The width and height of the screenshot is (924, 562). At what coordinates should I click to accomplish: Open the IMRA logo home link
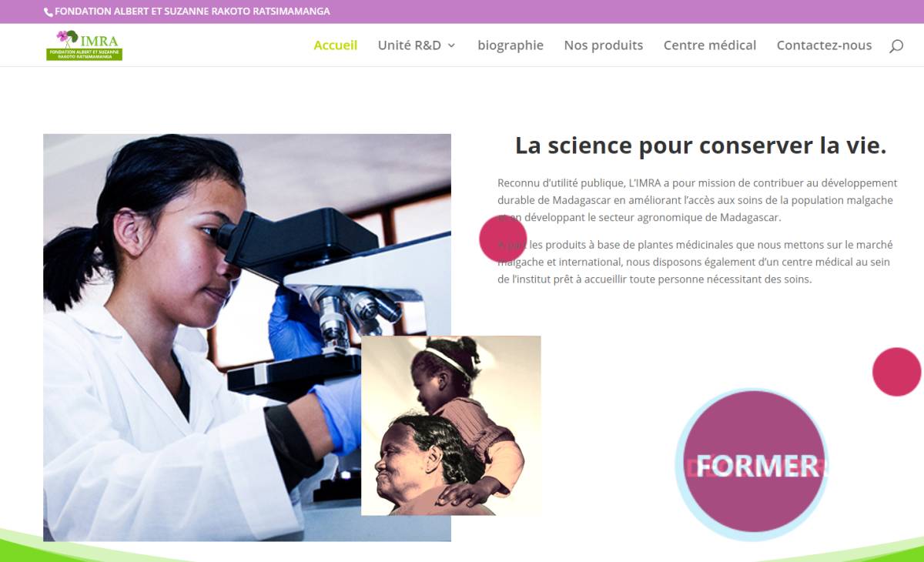pos(84,45)
